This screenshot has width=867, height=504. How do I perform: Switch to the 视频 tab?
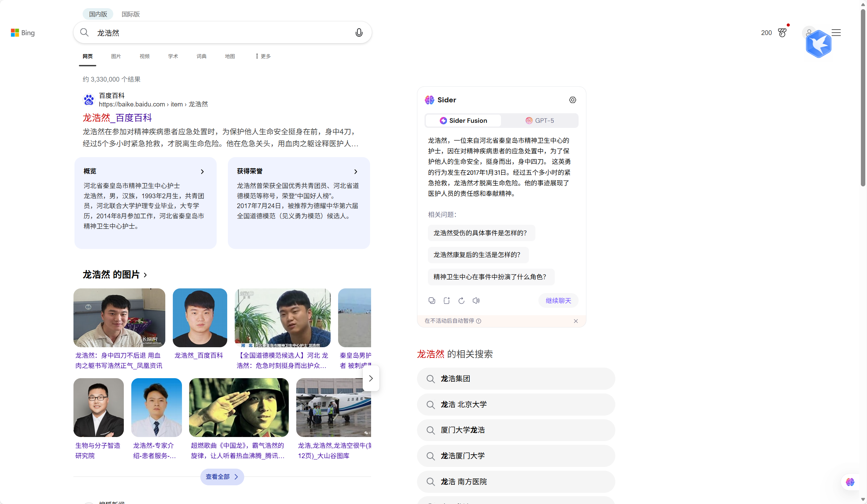(x=144, y=56)
